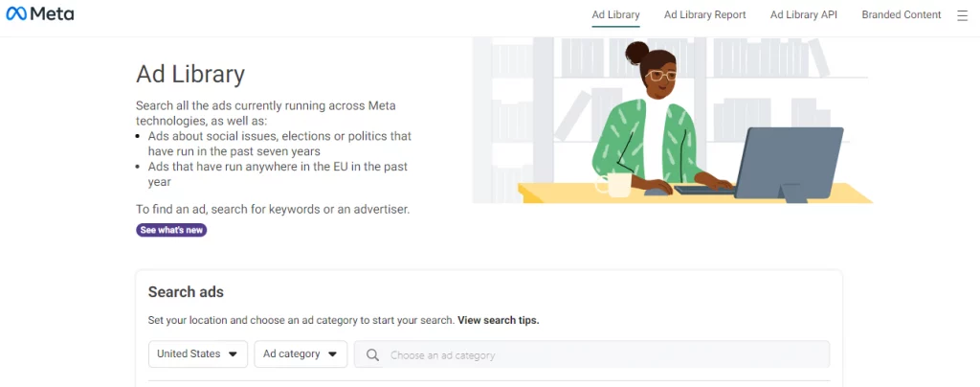980x387 pixels.
Task: Expand the Ad category dropdown
Action: [x=300, y=354]
